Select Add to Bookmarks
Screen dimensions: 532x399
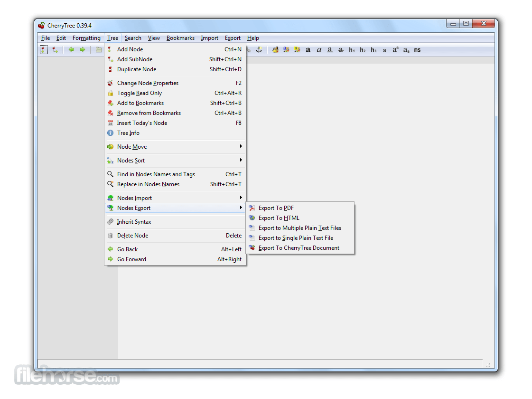pos(175,103)
